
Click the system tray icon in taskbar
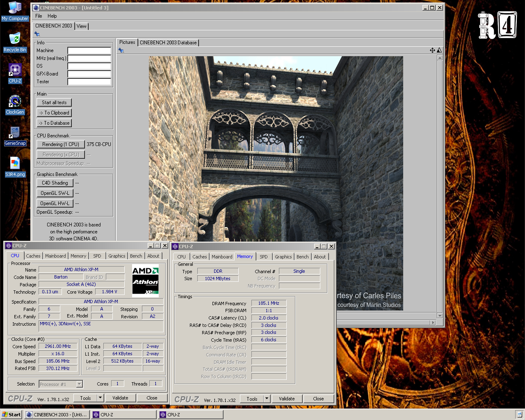coord(519,415)
